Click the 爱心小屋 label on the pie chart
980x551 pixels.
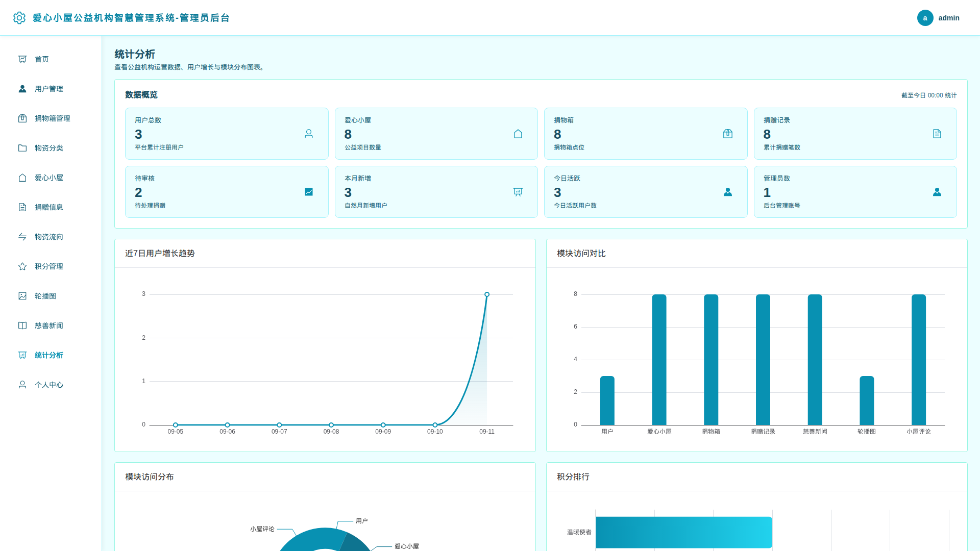(x=407, y=546)
